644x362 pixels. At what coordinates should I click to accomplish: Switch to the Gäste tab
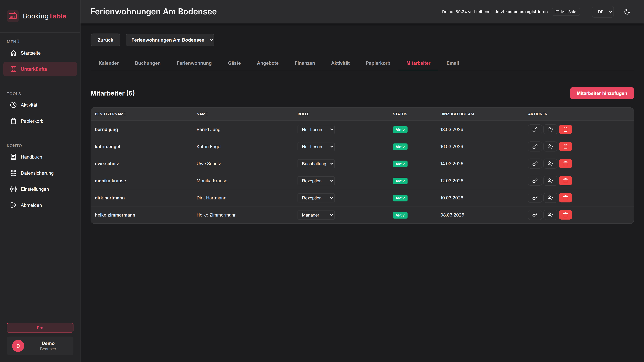234,63
